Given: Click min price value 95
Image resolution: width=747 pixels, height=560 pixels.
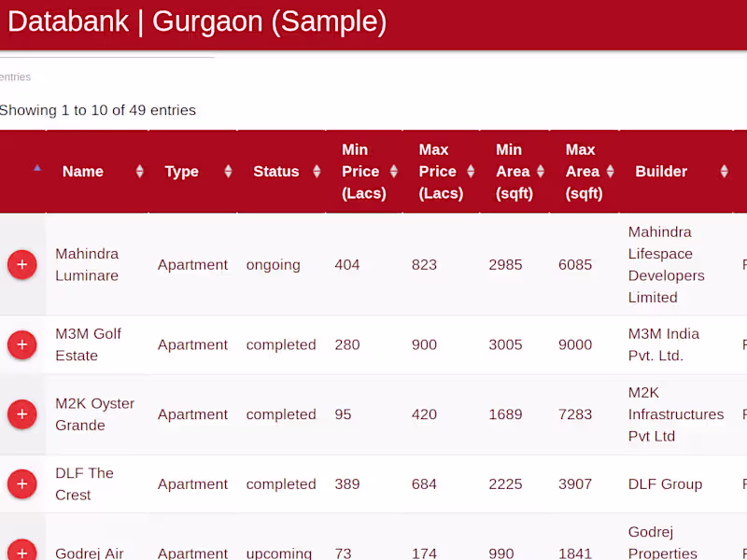Looking at the screenshot, I should click(343, 414).
